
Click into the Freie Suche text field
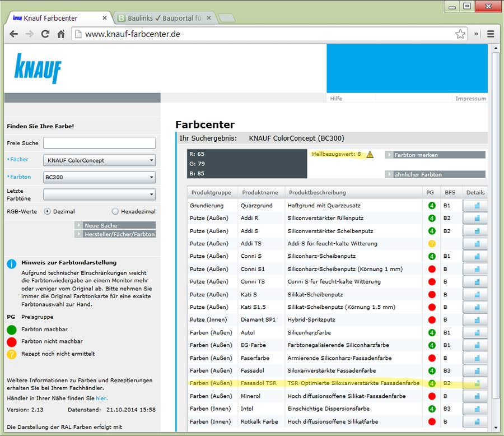pyautogui.click(x=99, y=143)
